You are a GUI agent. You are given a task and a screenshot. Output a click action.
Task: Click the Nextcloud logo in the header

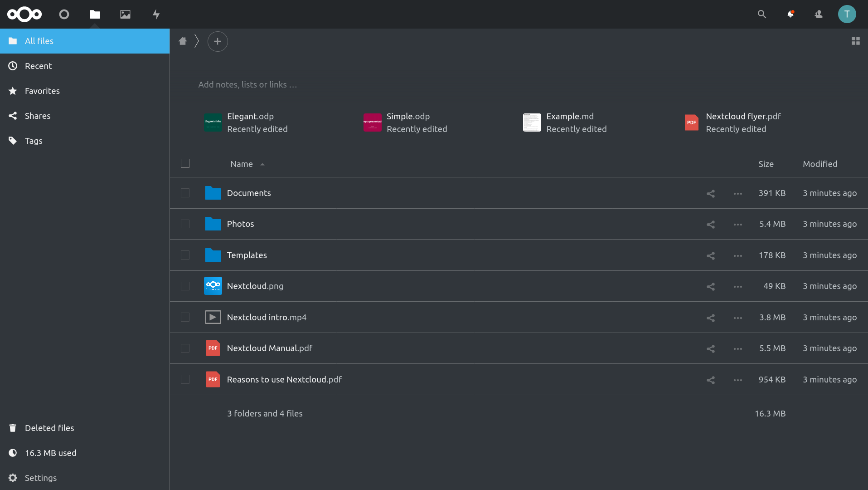pyautogui.click(x=24, y=15)
